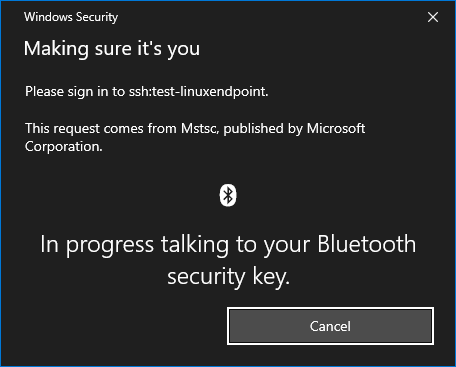Click the word 'Security' in the title bar
456x367 pixels.
[x=97, y=17]
